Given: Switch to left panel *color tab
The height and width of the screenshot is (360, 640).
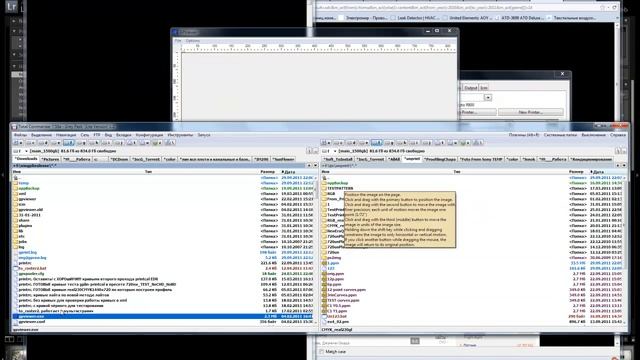Looking at the screenshot, I should click(x=170, y=159).
